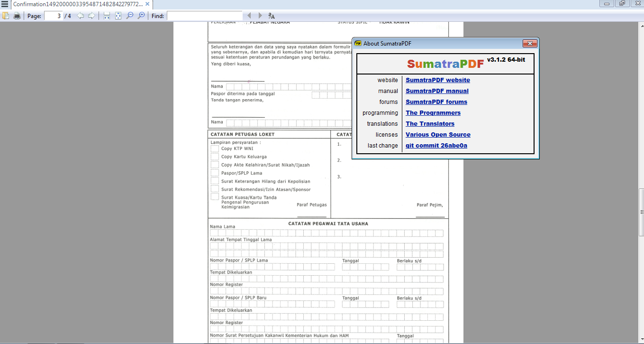The image size is (644, 344).
Task: Fit whole page in window
Action: tap(117, 16)
